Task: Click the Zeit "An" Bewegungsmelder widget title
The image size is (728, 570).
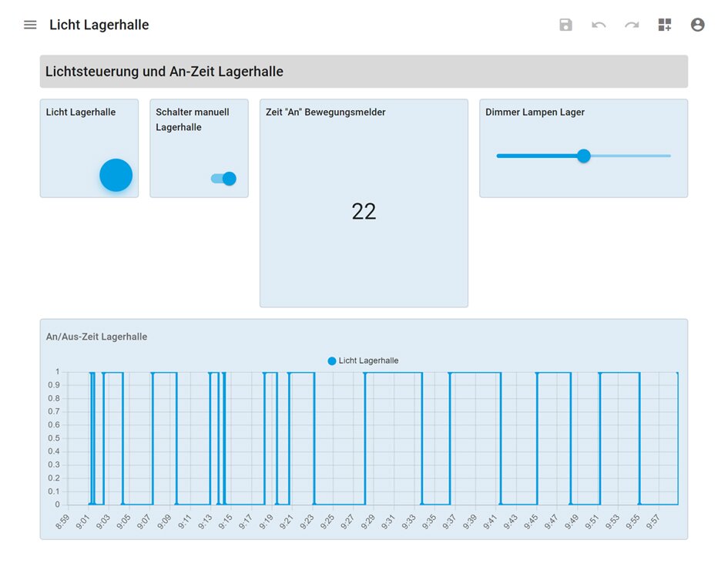Action: (325, 112)
